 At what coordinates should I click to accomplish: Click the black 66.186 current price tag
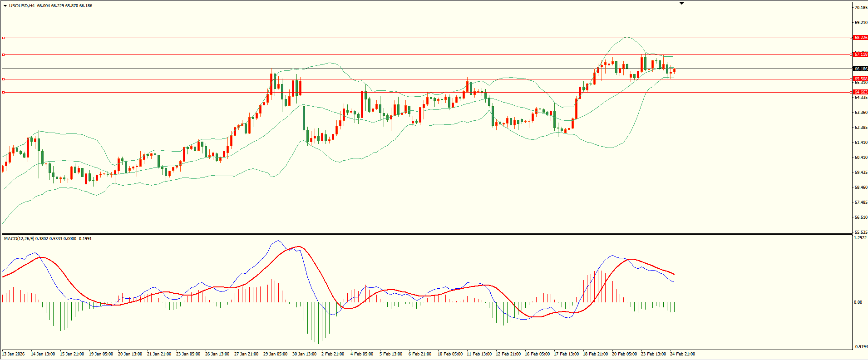coord(860,69)
